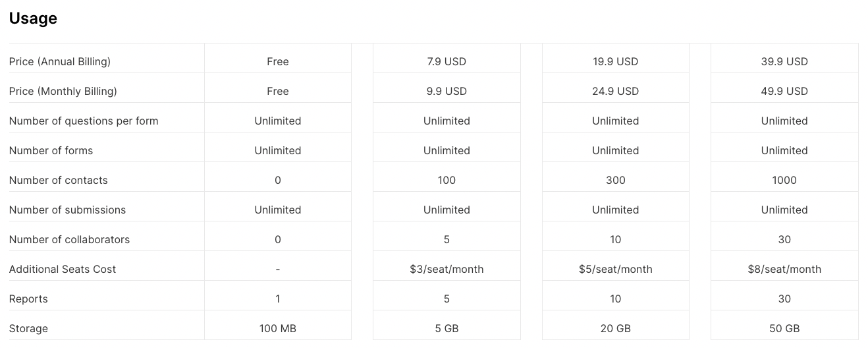This screenshot has width=868, height=348.
Task: Click the Price (Monthly Billing) row label
Action: [x=63, y=91]
